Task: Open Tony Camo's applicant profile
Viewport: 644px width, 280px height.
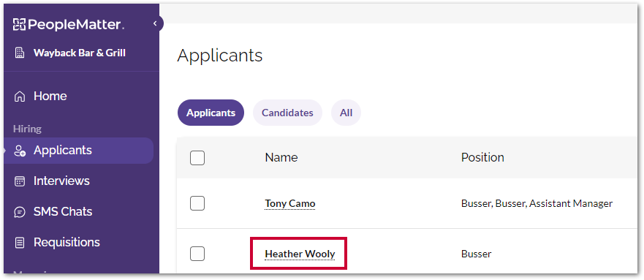Action: point(290,203)
